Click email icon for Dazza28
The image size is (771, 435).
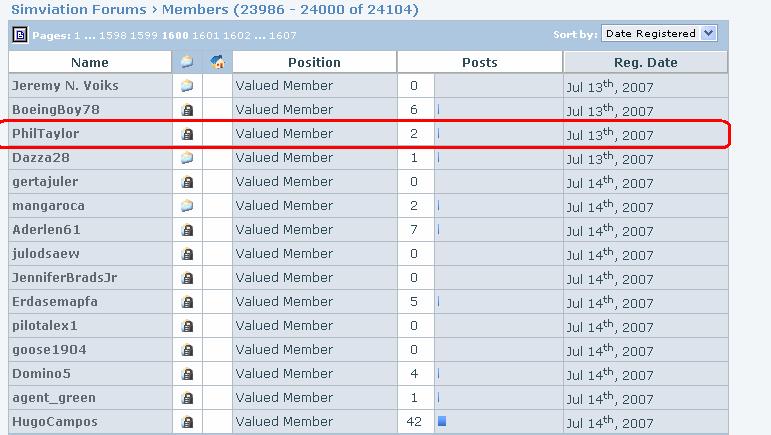[x=187, y=158]
